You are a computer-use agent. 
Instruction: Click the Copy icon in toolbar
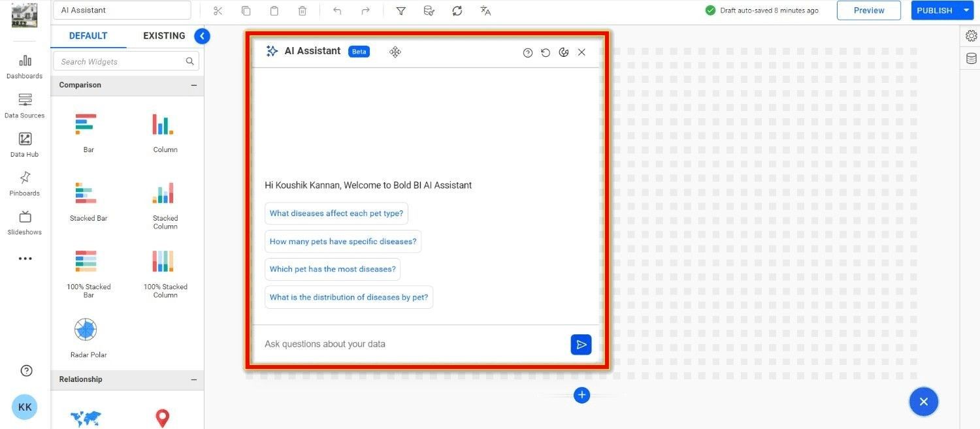(x=246, y=10)
